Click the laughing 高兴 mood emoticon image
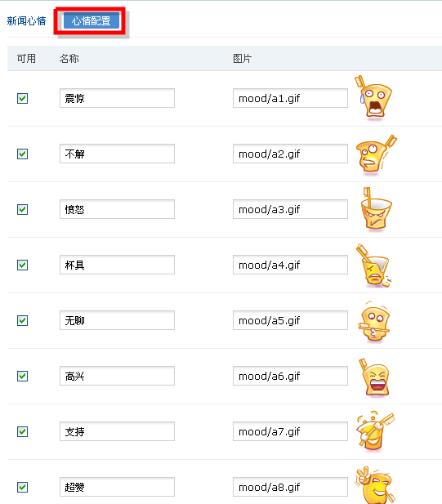 tap(374, 377)
